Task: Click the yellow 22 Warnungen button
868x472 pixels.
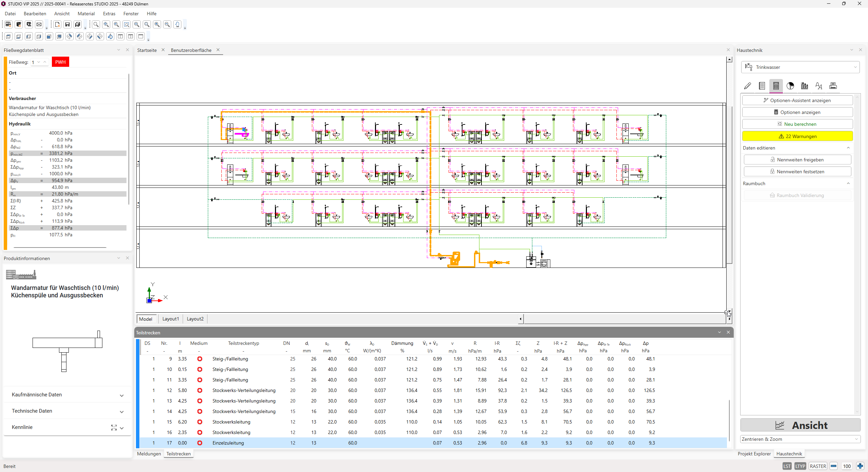Action: point(797,136)
